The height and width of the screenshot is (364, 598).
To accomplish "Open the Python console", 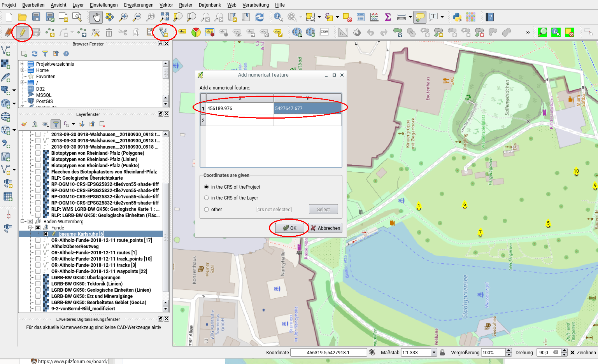I will click(457, 17).
